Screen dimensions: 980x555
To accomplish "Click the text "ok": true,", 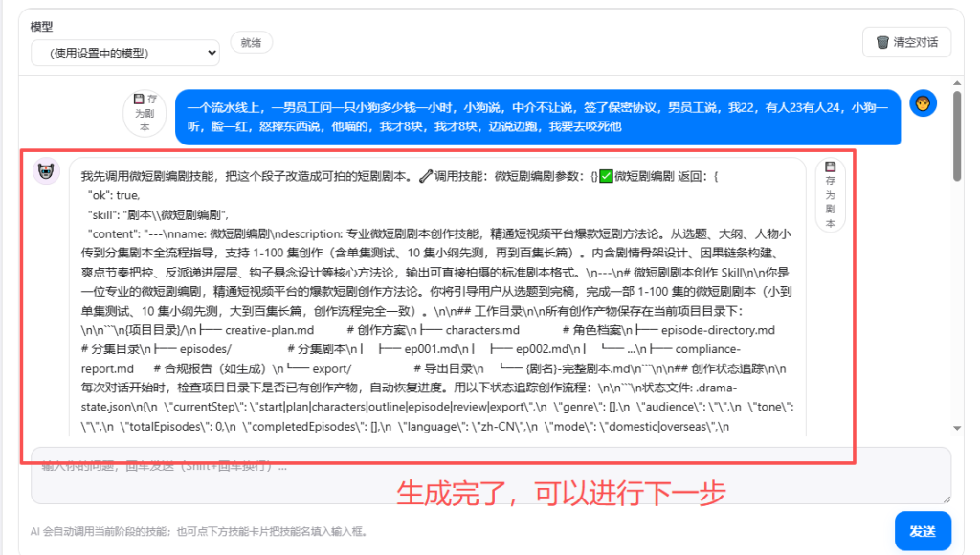I will pos(114,195).
